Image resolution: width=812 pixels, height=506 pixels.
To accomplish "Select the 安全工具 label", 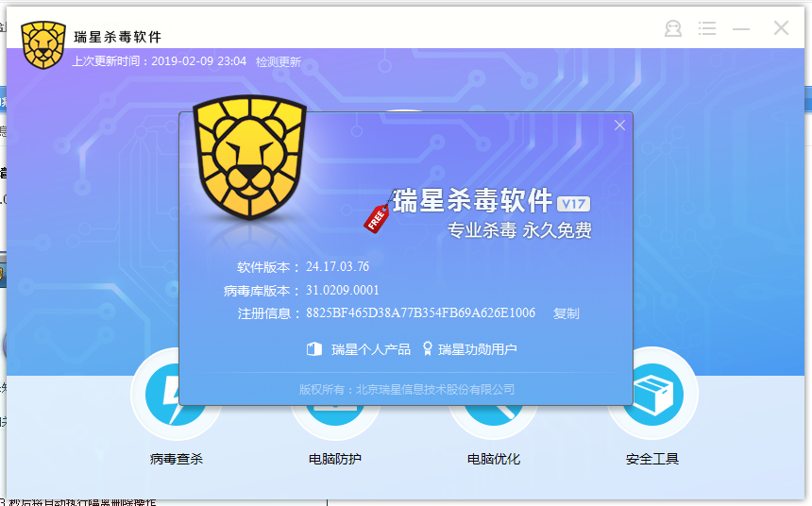I will (x=652, y=459).
